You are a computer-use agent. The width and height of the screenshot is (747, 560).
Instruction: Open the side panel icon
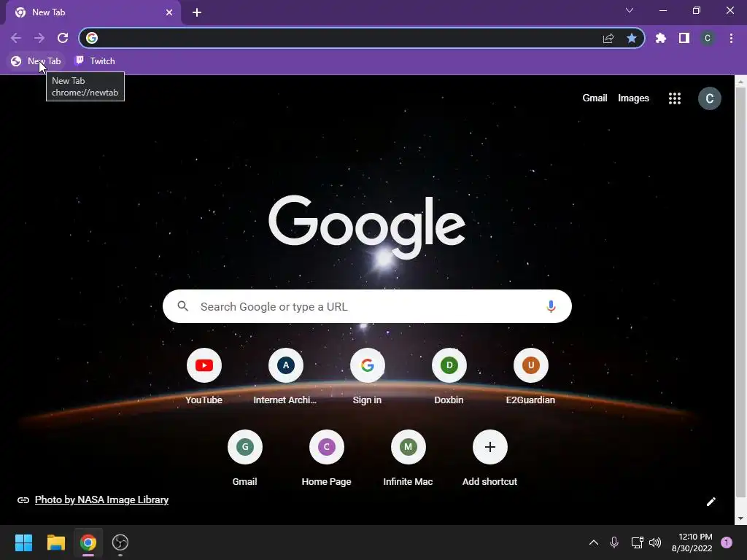(684, 38)
